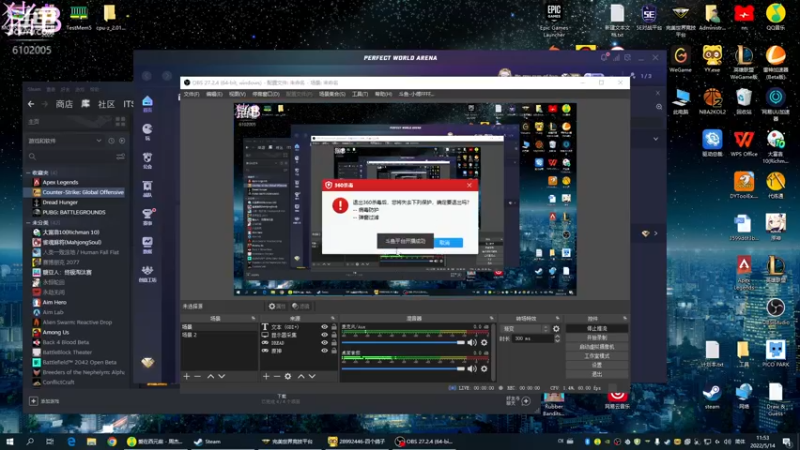Adjust transition duration stepper arrows
The image size is (800, 450).
(x=557, y=338)
